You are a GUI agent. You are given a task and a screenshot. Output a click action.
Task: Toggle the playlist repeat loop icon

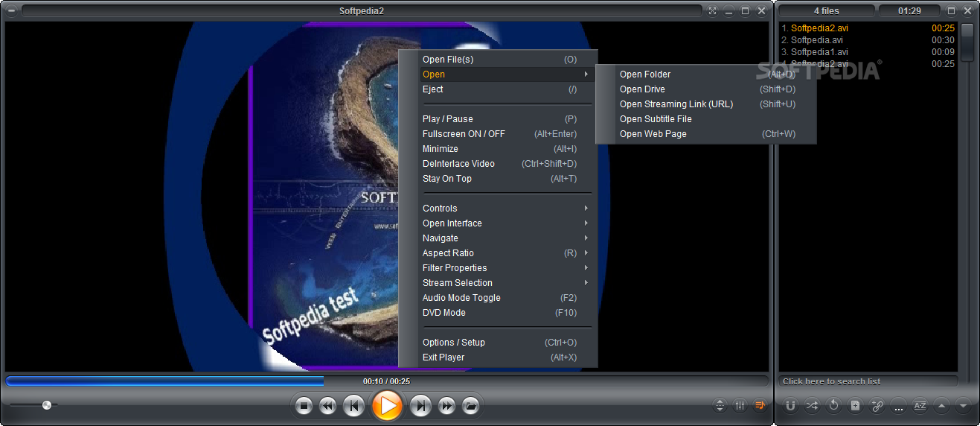[833, 406]
